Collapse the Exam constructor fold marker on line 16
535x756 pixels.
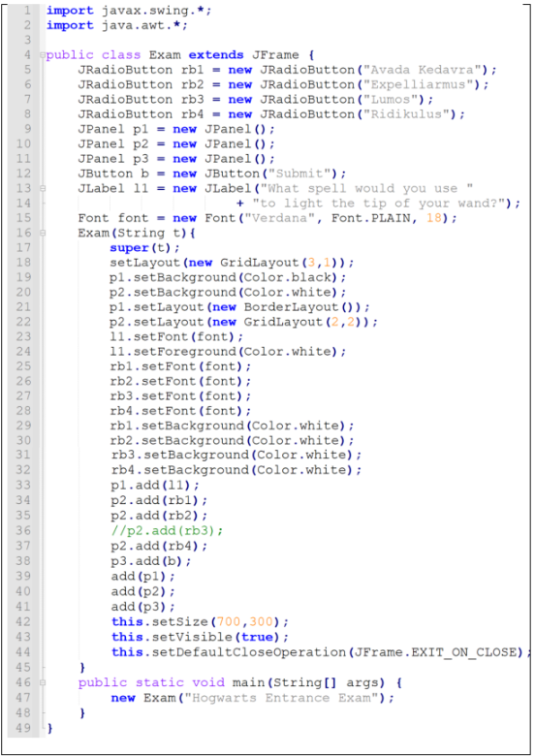(x=42, y=233)
